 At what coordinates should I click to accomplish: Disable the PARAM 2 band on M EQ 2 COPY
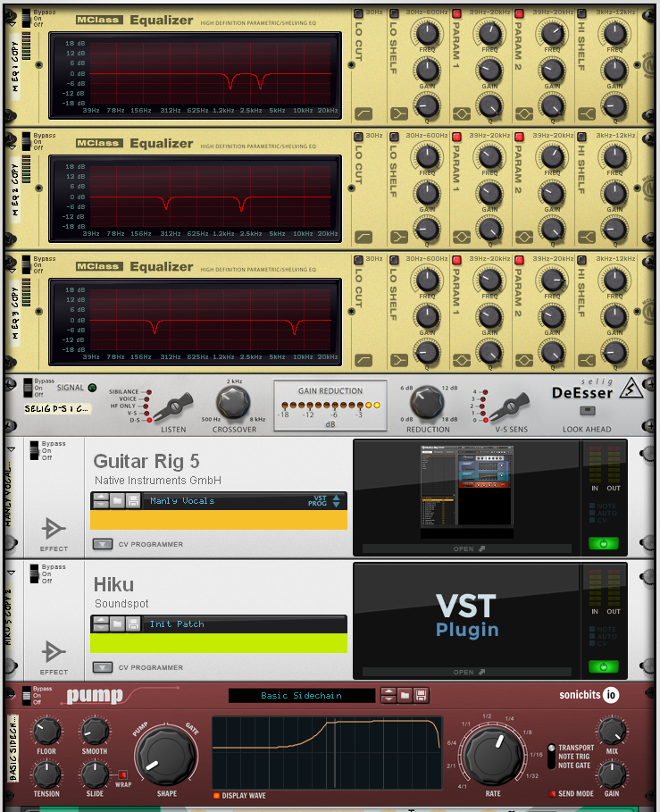[x=519, y=136]
